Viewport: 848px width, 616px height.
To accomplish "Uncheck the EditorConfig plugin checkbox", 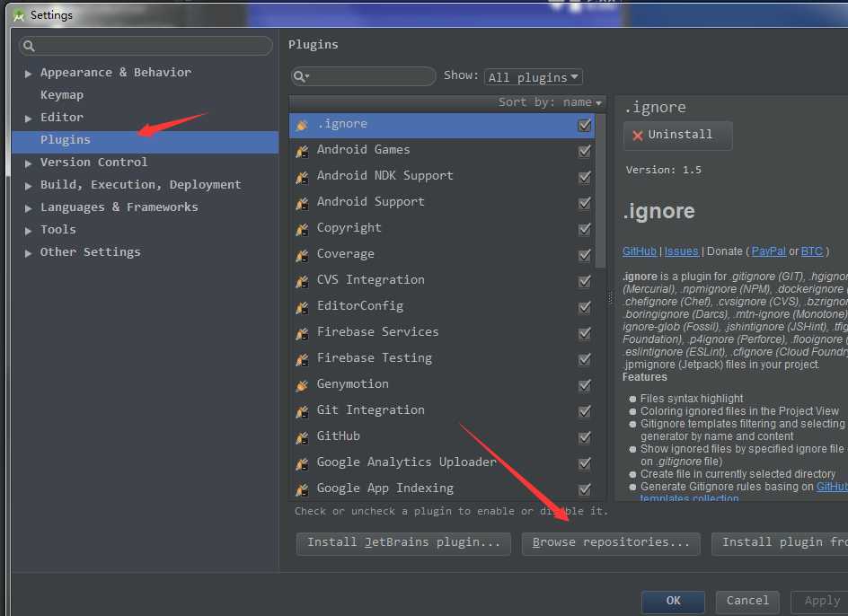I will point(584,307).
